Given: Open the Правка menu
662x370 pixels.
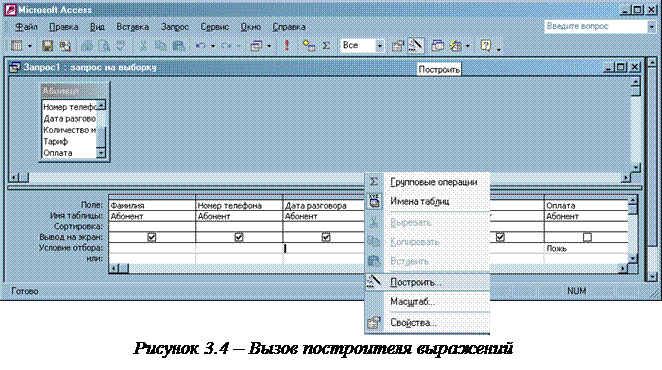Looking at the screenshot, I should pos(64,27).
